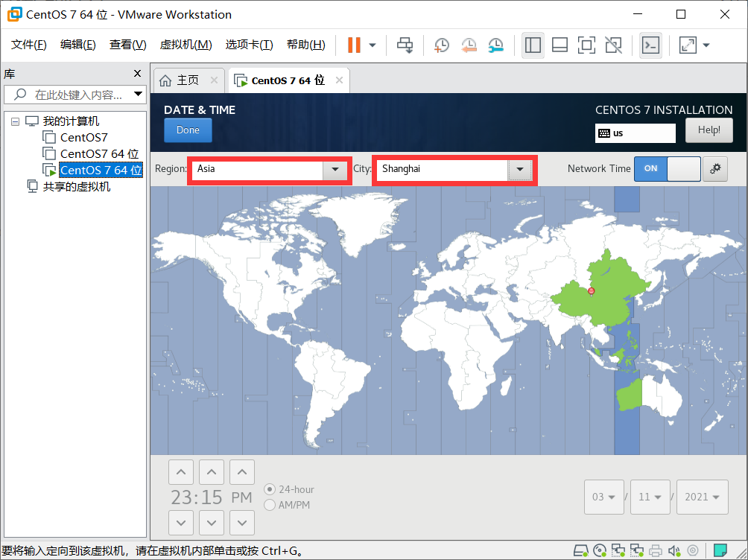This screenshot has width=748, height=560.
Task: Turn off Network Time
Action: 683,168
